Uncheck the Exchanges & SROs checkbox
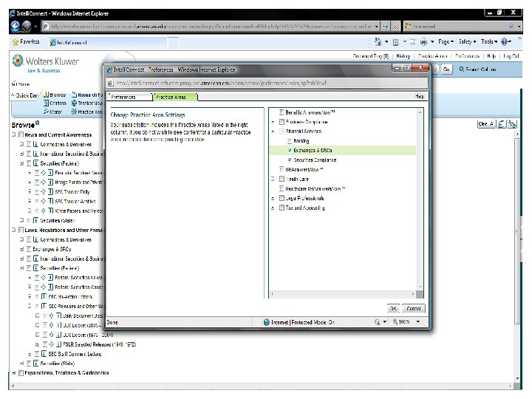The height and width of the screenshot is (399, 532). [x=290, y=150]
